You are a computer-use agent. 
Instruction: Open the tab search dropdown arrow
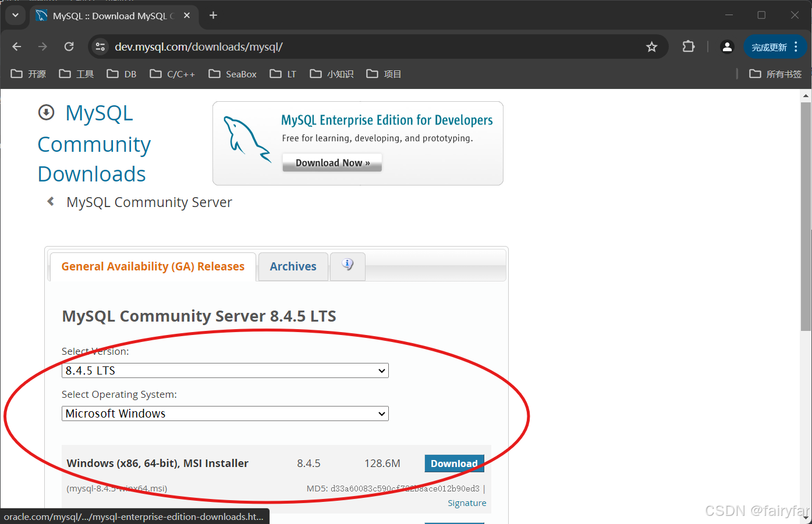15,15
